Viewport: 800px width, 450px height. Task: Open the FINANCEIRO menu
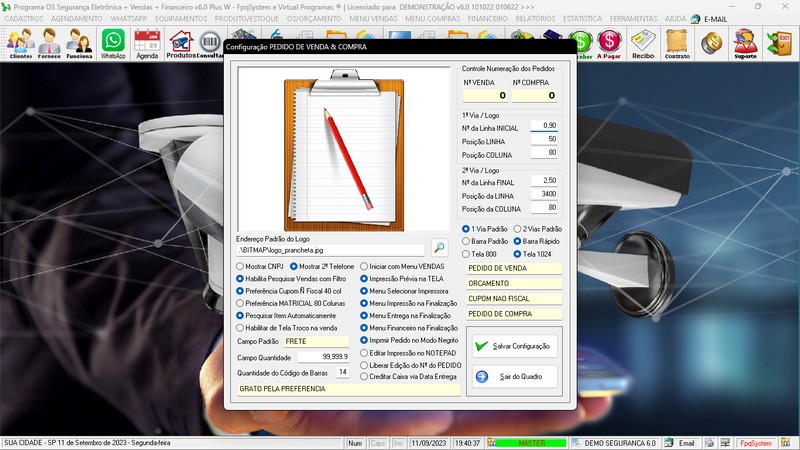pyautogui.click(x=487, y=19)
